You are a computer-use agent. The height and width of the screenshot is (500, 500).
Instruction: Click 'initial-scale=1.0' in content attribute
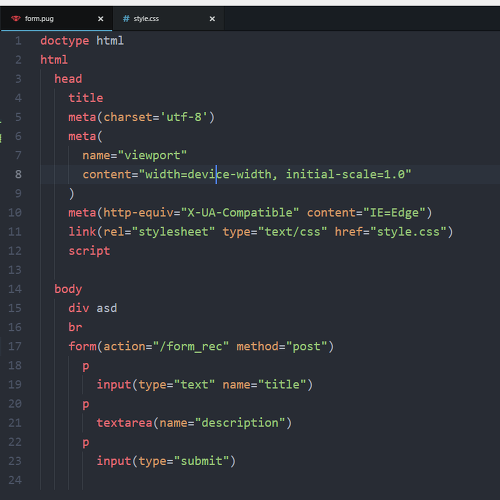point(345,174)
